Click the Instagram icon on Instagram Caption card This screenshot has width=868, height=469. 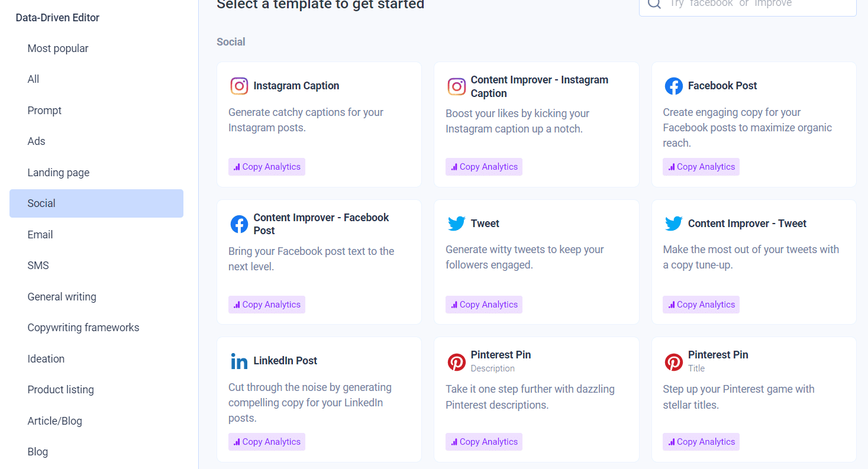[239, 86]
